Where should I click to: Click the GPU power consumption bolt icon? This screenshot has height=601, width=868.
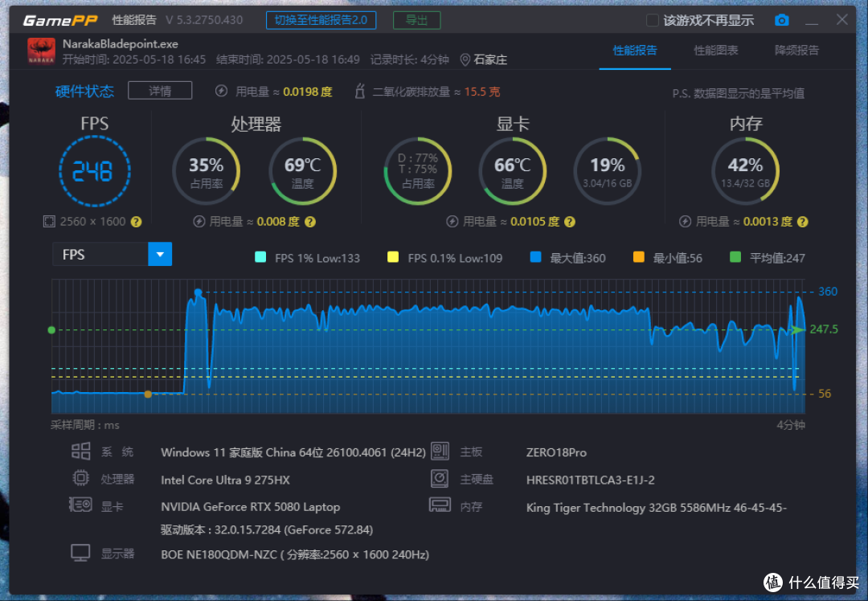tap(452, 222)
